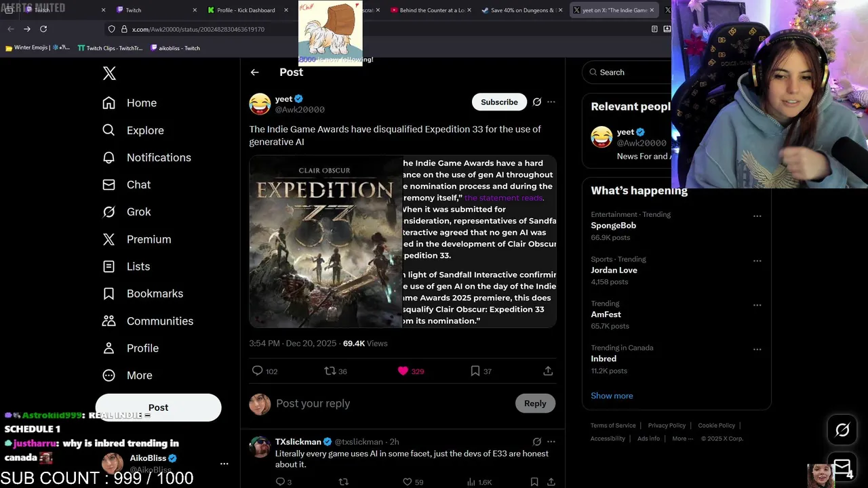Open the Profile person icon

[x=108, y=348]
